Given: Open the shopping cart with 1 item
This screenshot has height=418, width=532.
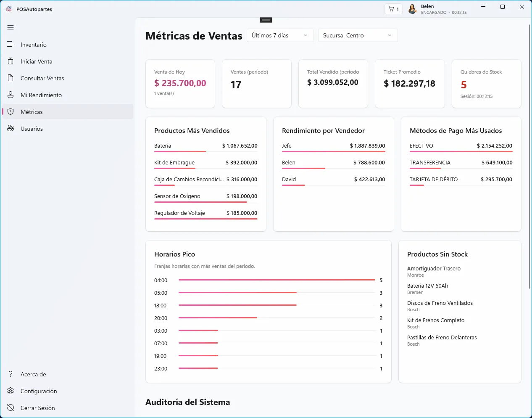Looking at the screenshot, I should point(394,9).
